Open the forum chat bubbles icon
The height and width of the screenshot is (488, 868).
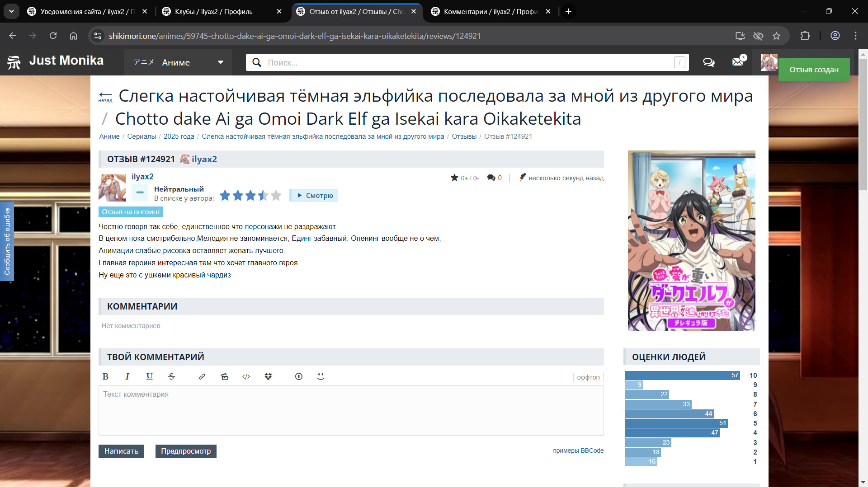point(708,62)
